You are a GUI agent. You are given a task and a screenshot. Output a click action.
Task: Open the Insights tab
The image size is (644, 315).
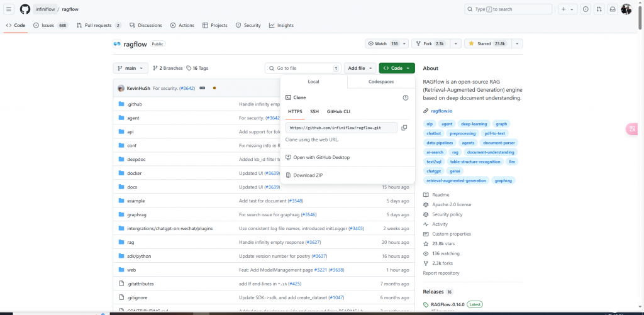[x=281, y=25]
